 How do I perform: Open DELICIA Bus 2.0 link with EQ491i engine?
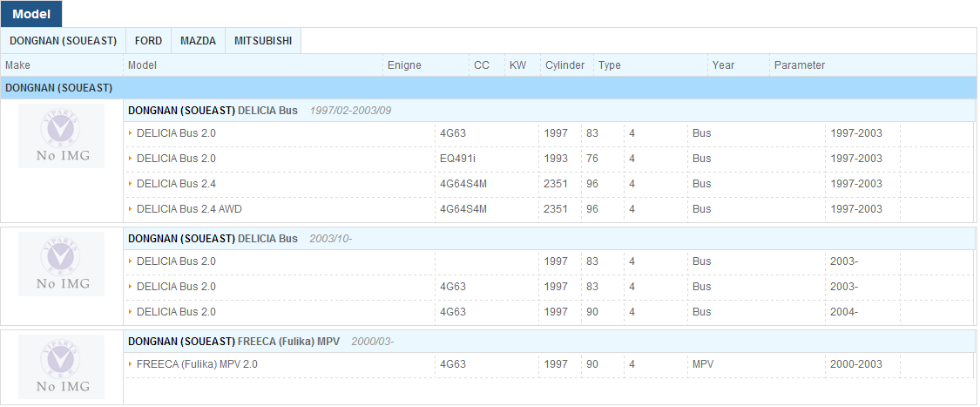[x=176, y=159]
